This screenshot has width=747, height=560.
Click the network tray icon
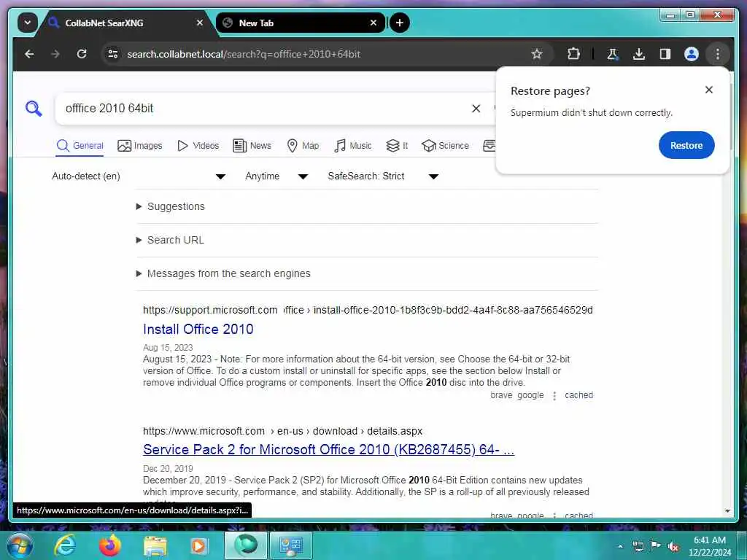[x=638, y=546]
